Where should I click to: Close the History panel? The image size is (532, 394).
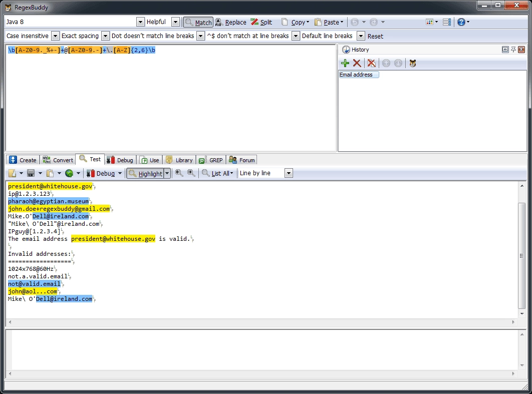pos(521,50)
